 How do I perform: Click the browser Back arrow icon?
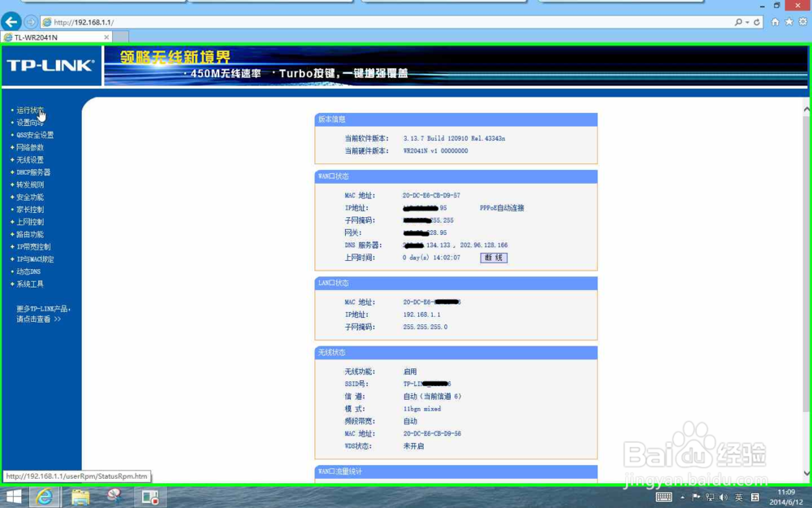pos(11,20)
